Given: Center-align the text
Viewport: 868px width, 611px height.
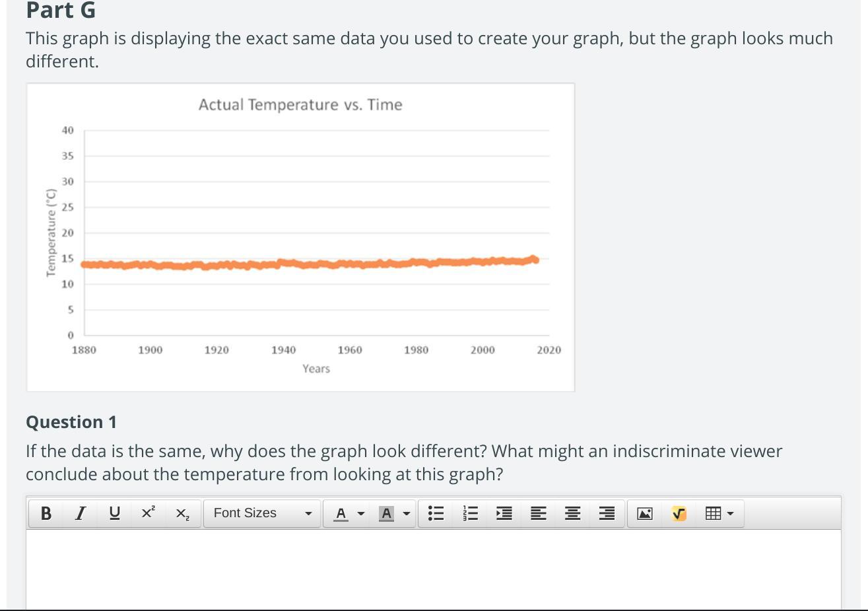Looking at the screenshot, I should (x=573, y=513).
